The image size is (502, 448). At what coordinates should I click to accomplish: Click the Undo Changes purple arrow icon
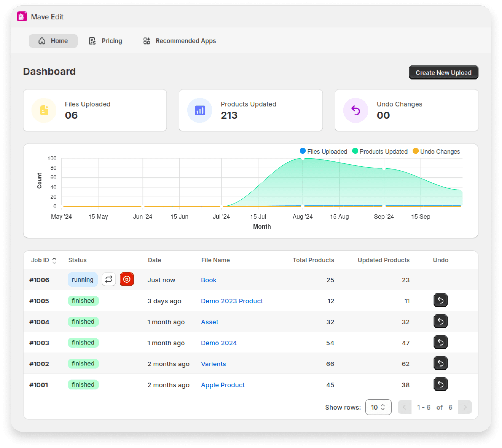click(355, 111)
